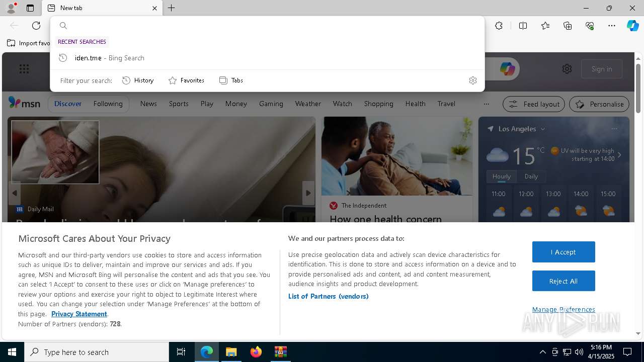Open Browser essentials heart icon

click(x=590, y=26)
